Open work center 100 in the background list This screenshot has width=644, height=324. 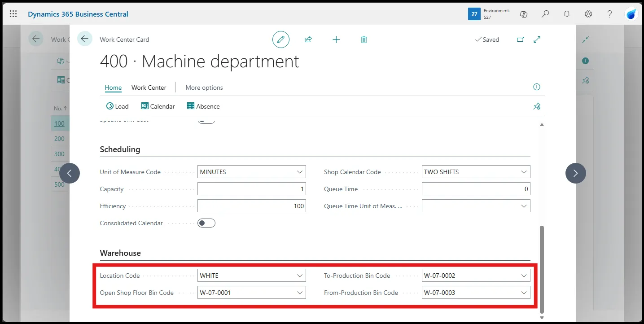(x=59, y=123)
